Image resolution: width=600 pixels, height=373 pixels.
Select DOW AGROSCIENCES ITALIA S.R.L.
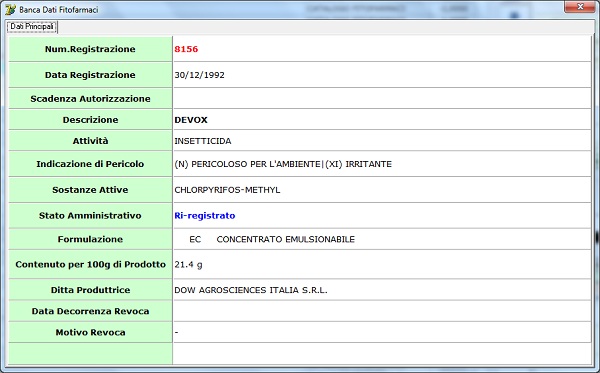tap(251, 290)
